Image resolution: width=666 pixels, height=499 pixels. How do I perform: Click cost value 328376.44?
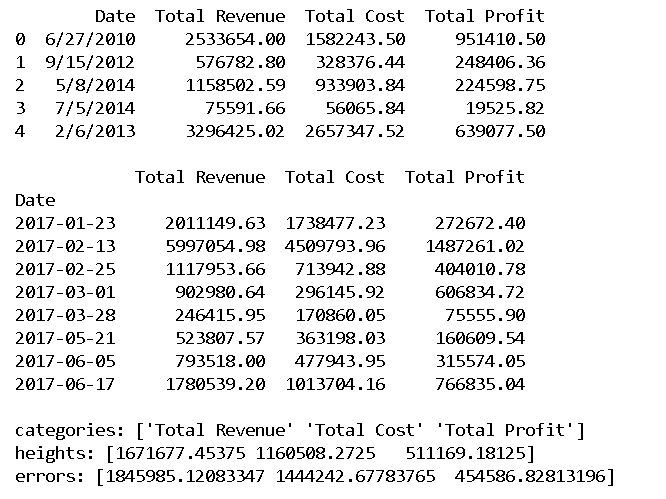point(361,62)
